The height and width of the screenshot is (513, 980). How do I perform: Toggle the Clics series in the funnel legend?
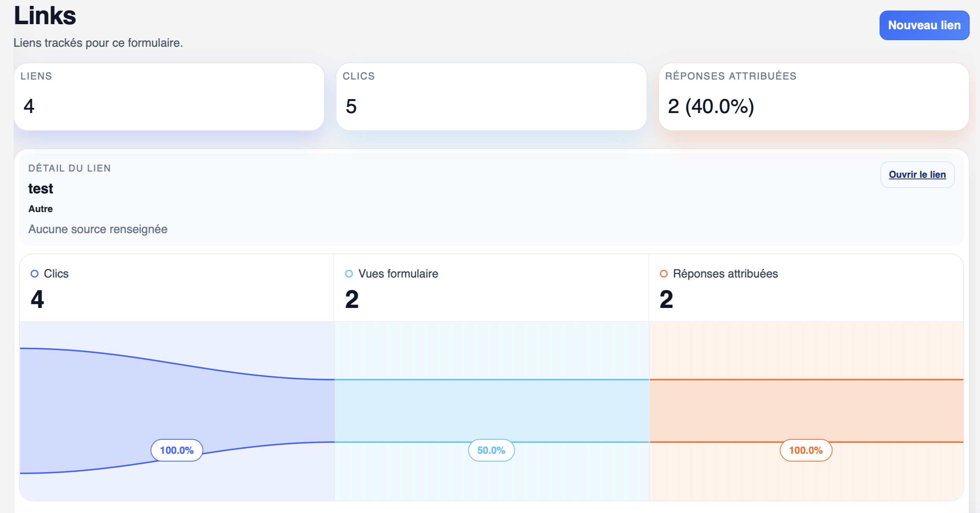56,274
